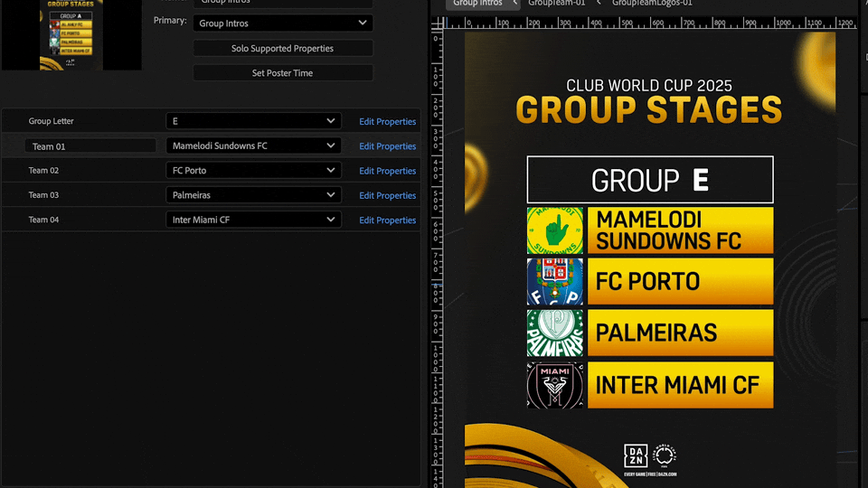Click the Team 04 label
This screenshot has width=868, height=488.
[43, 220]
